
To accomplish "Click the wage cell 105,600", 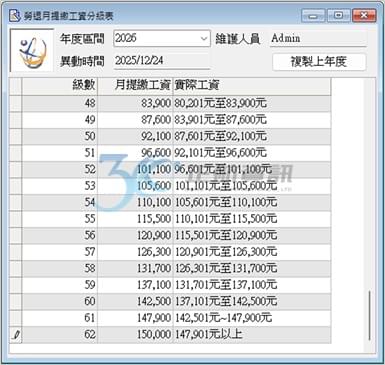I will pos(135,186).
